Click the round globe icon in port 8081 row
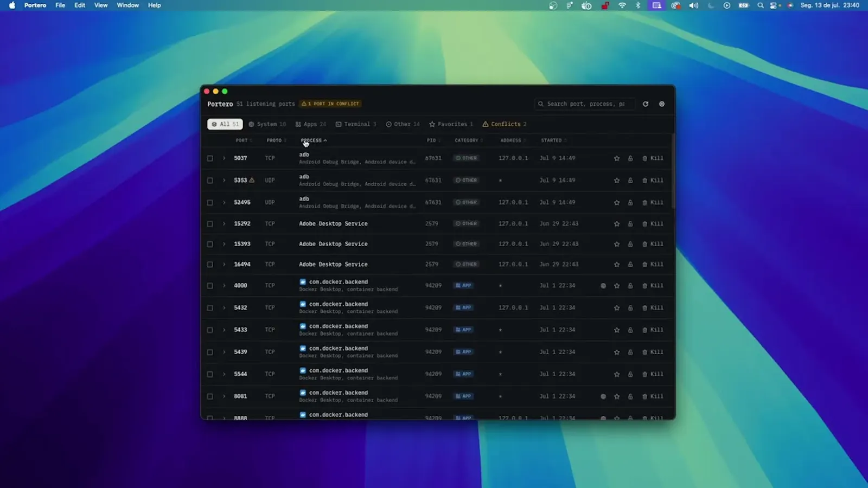 coord(603,396)
